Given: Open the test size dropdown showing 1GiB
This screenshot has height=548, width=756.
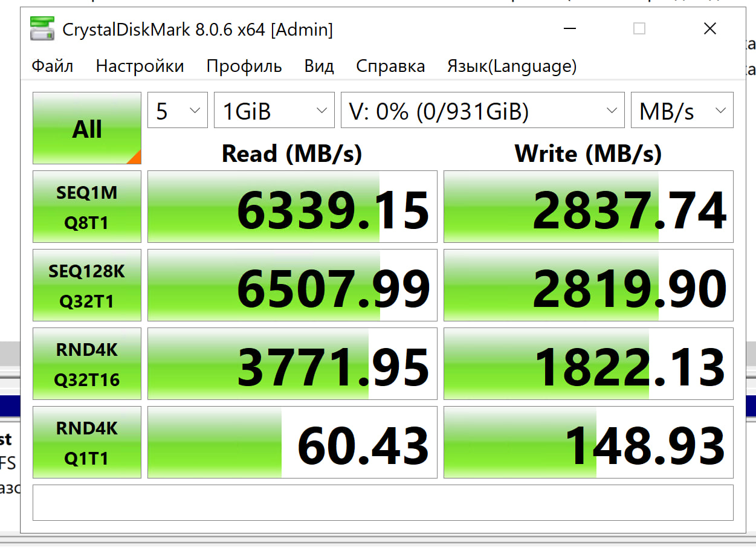Looking at the screenshot, I should pyautogui.click(x=274, y=111).
